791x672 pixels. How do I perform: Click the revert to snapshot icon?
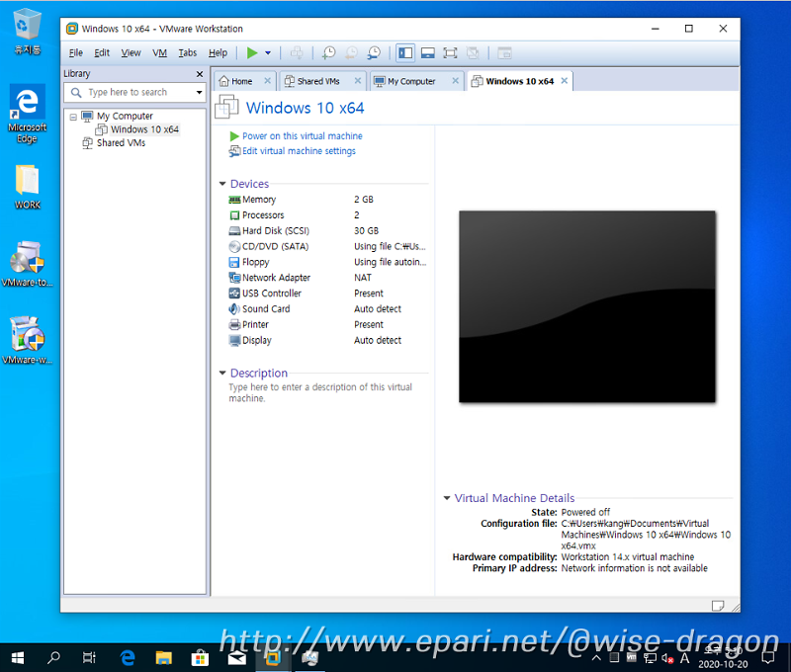coord(351,53)
